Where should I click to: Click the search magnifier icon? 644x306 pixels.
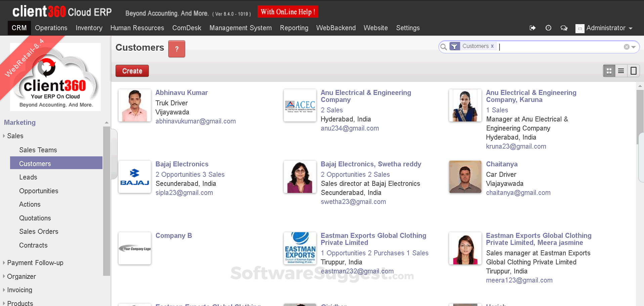pyautogui.click(x=444, y=47)
